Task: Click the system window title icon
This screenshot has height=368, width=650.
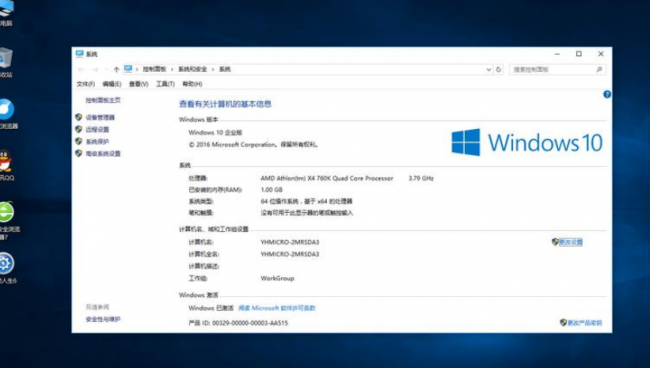Action: pos(80,54)
